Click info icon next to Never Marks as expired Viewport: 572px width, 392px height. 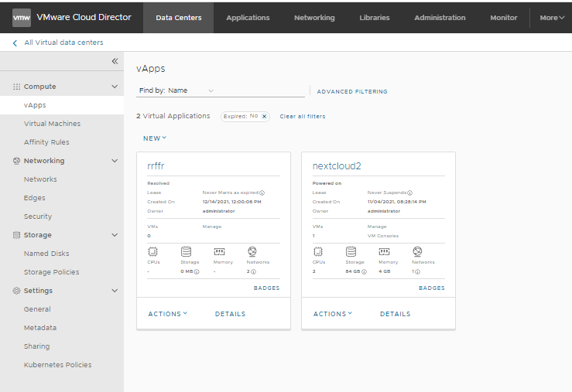pos(262,193)
